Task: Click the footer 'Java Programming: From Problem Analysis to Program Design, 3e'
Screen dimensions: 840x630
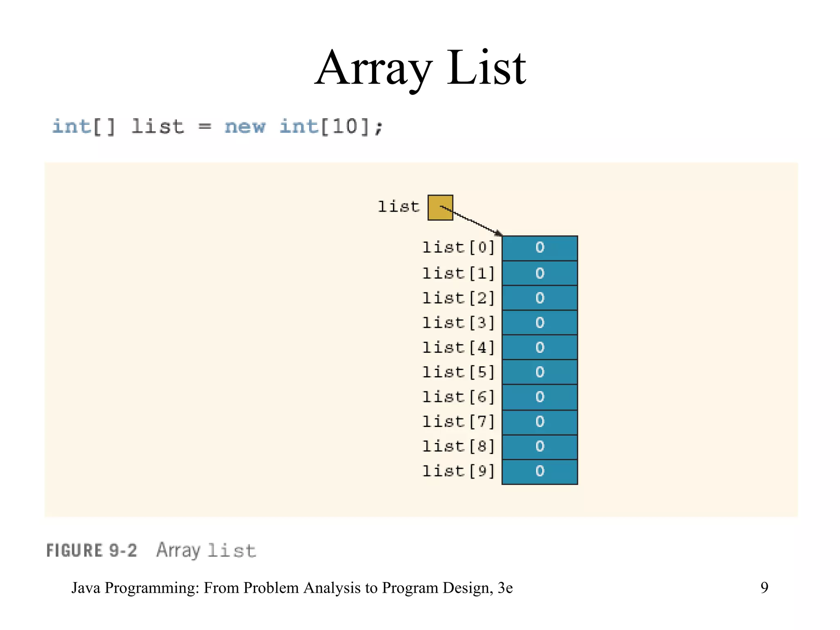Action: (x=292, y=588)
